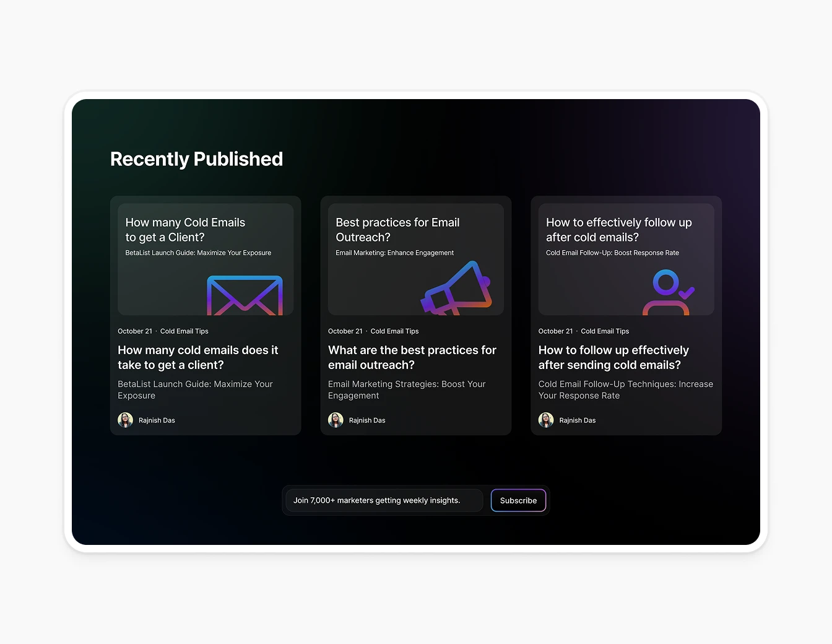Click Rajnish Das's avatar on the middle card
Viewport: 832px width, 644px height.
[336, 420]
